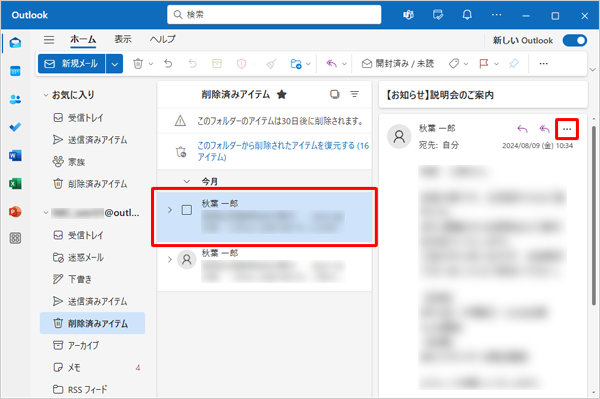
Task: Open more toolbar options ellipsis
Action: (x=543, y=64)
